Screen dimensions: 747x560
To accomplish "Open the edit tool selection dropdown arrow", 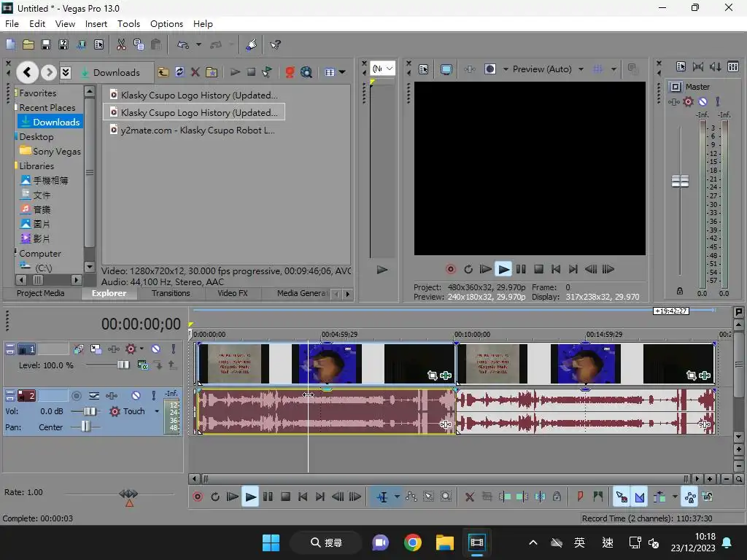I will pyautogui.click(x=397, y=497).
